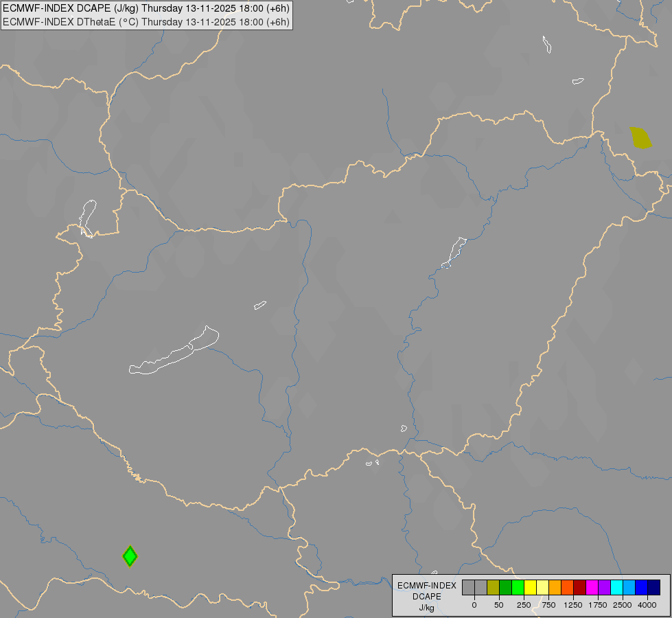
Task: Select the dark green legend swatch
Action: pos(506,588)
